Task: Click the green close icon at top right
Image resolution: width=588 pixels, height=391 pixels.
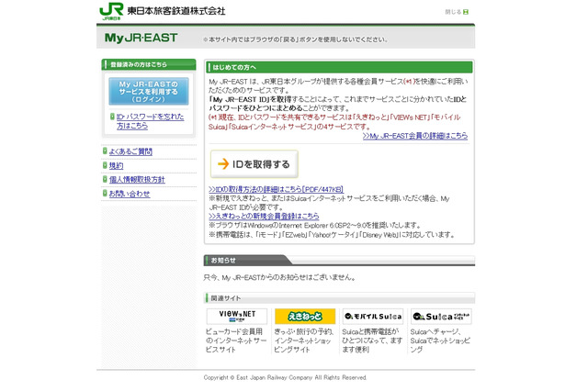Action: pyautogui.click(x=466, y=12)
